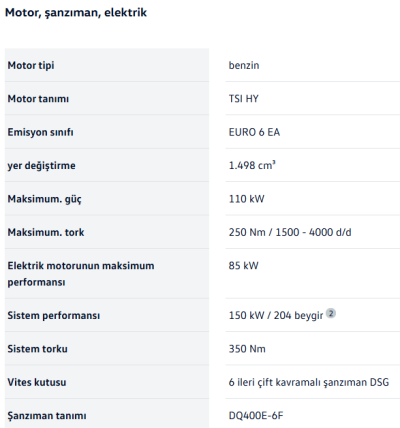The width and height of the screenshot is (400, 428).
Task: Click the '350 Nm' system torque value
Action: [x=247, y=349]
